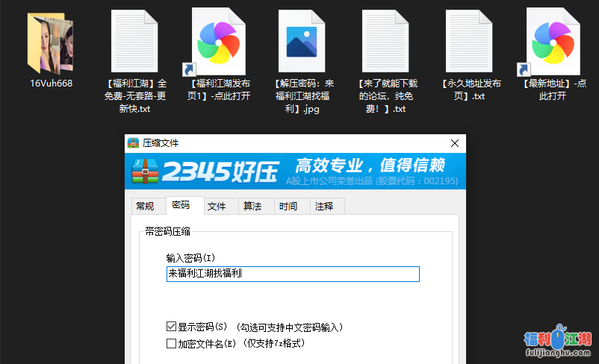Enable the 加密文件名 checkbox
Viewport: 599px width, 364px height.
pyautogui.click(x=172, y=344)
